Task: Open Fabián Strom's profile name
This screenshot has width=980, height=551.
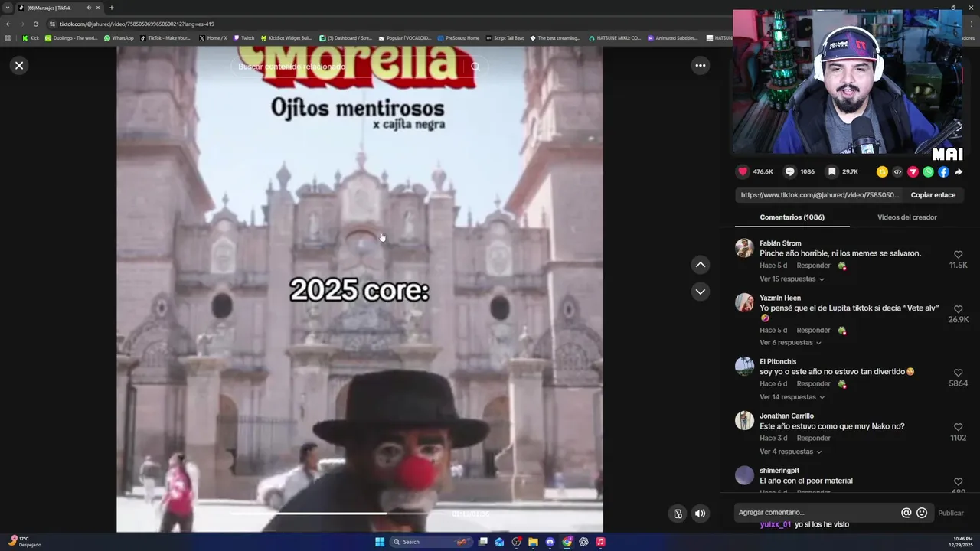Action: click(x=780, y=243)
